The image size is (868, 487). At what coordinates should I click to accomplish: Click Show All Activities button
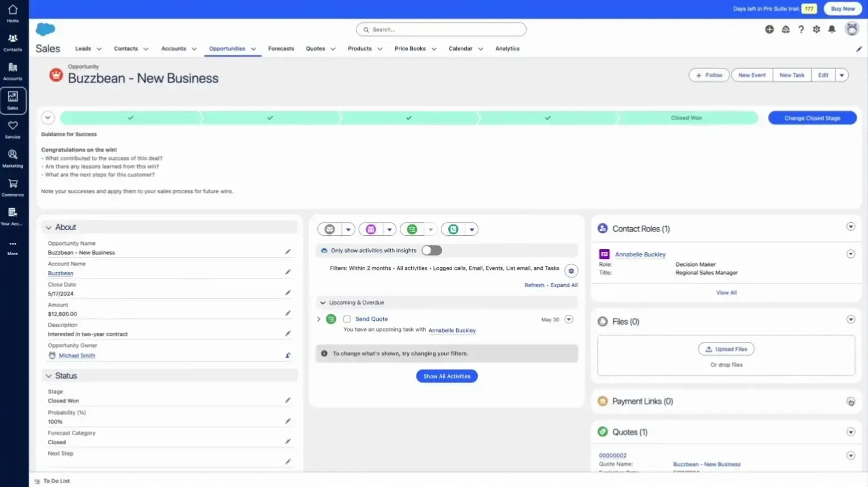click(447, 376)
